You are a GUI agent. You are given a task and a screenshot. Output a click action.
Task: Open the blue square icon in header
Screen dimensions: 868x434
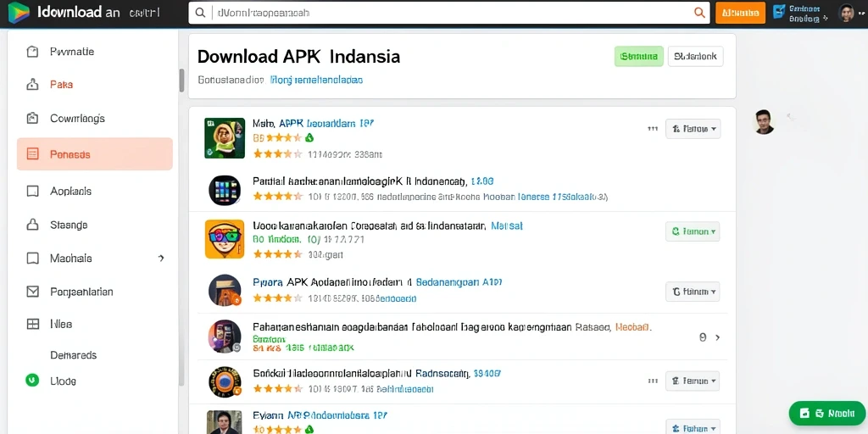coord(779,11)
